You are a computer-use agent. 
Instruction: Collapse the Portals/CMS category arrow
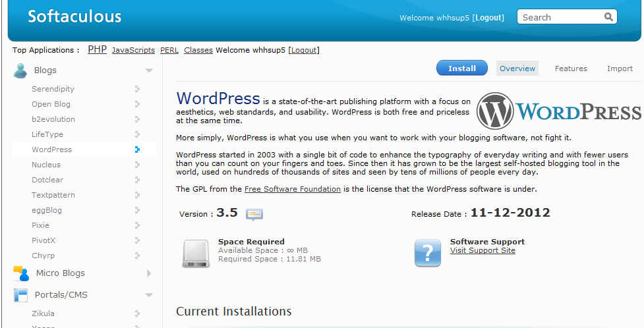tap(149, 295)
